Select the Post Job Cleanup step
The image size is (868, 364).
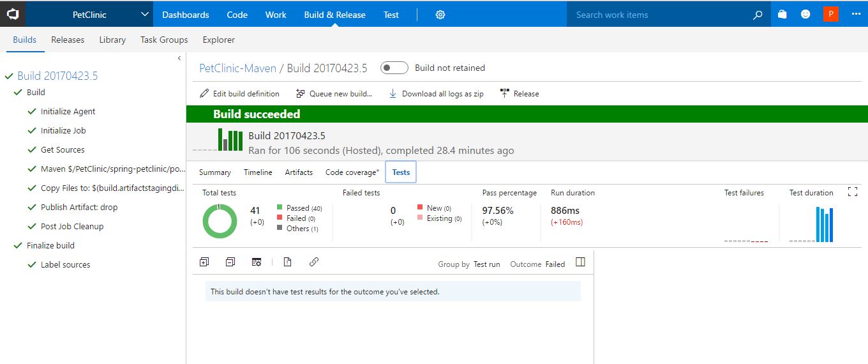(x=72, y=226)
